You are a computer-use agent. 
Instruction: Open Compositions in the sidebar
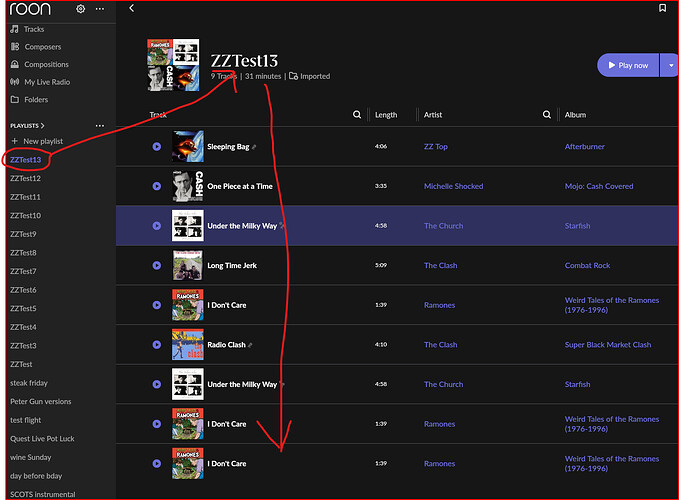pyautogui.click(x=39, y=65)
